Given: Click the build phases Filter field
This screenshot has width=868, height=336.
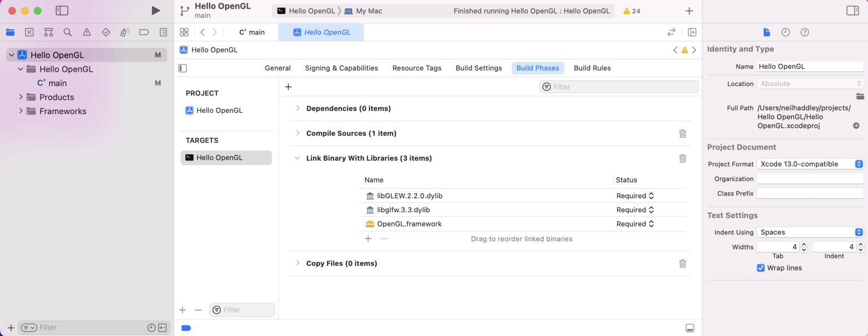Looking at the screenshot, I should (619, 86).
